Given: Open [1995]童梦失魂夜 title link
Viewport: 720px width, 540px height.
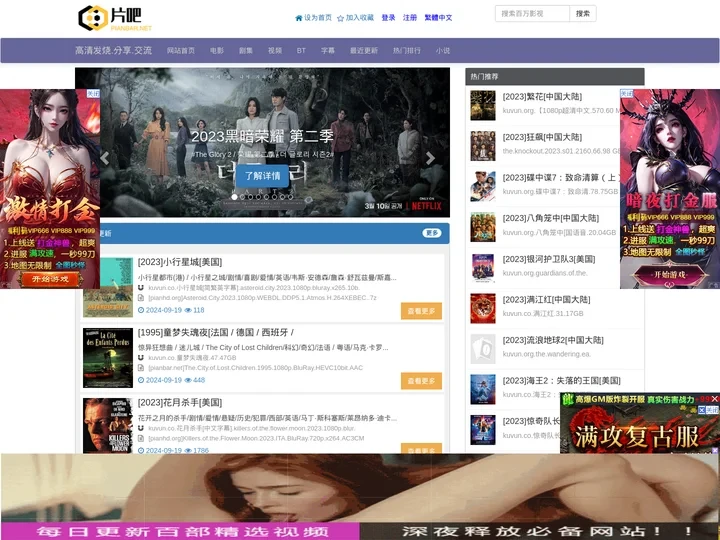Looking at the screenshot, I should click(x=216, y=332).
